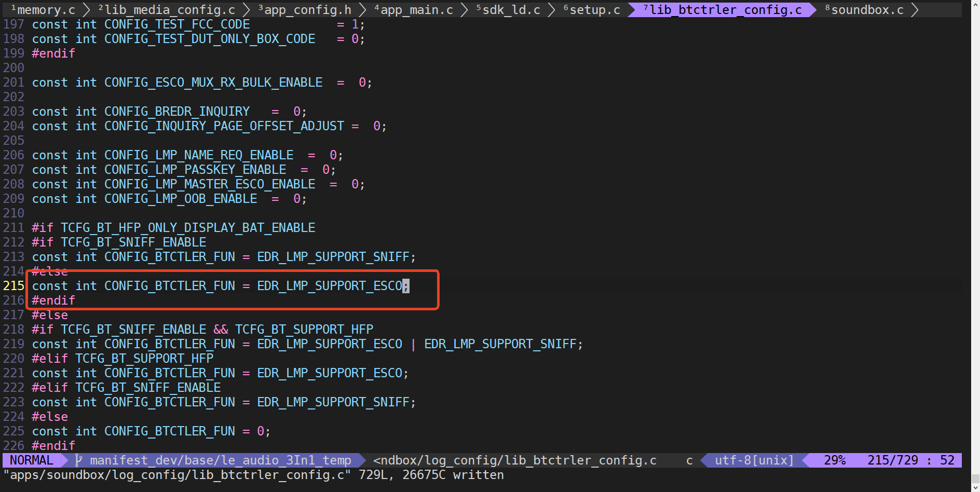This screenshot has width=980, height=492.
Task: Click the #else directive on line 217
Action: [50, 315]
